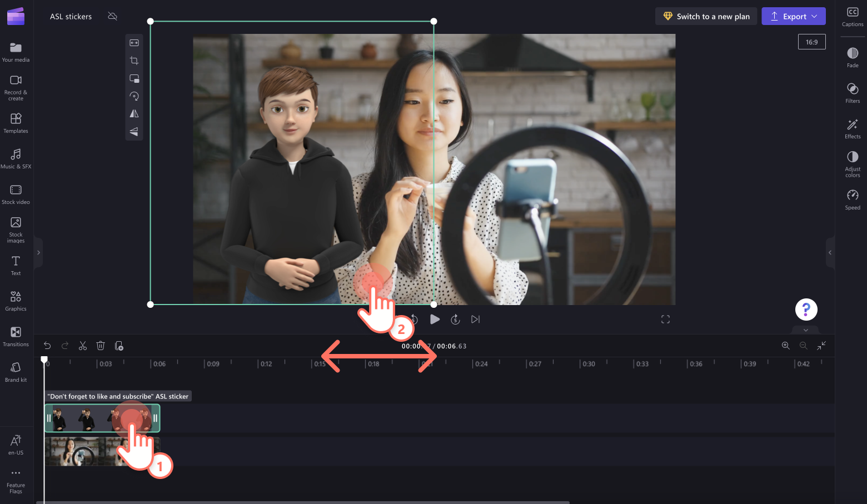This screenshot has height=504, width=867.
Task: Open the Speed panel
Action: [853, 199]
